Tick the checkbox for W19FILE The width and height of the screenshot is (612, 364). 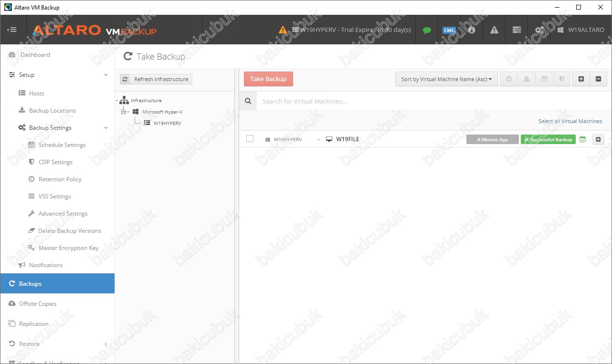[250, 139]
